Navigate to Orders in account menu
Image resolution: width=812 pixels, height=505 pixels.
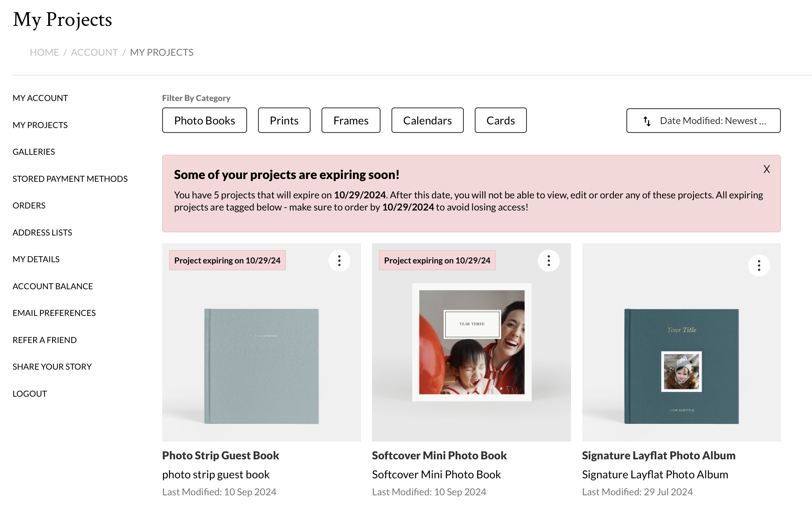tap(29, 206)
